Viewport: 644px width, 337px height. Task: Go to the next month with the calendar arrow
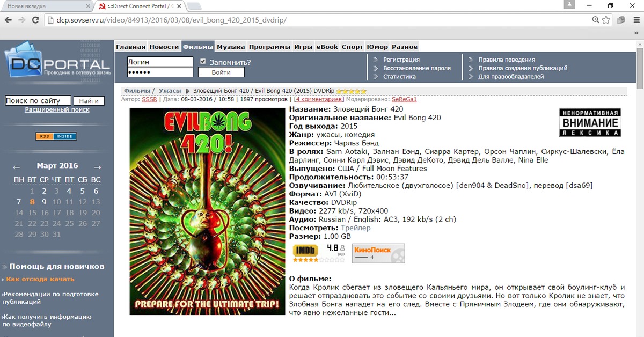pyautogui.click(x=97, y=167)
